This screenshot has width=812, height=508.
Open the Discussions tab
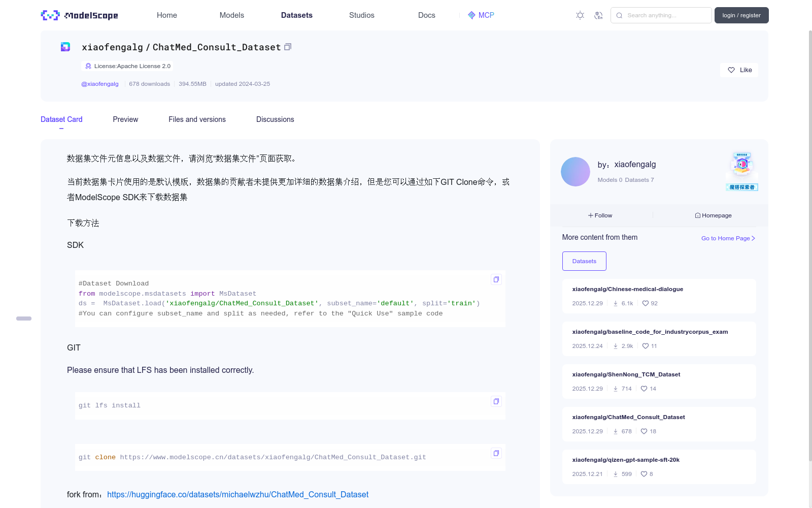pyautogui.click(x=275, y=119)
